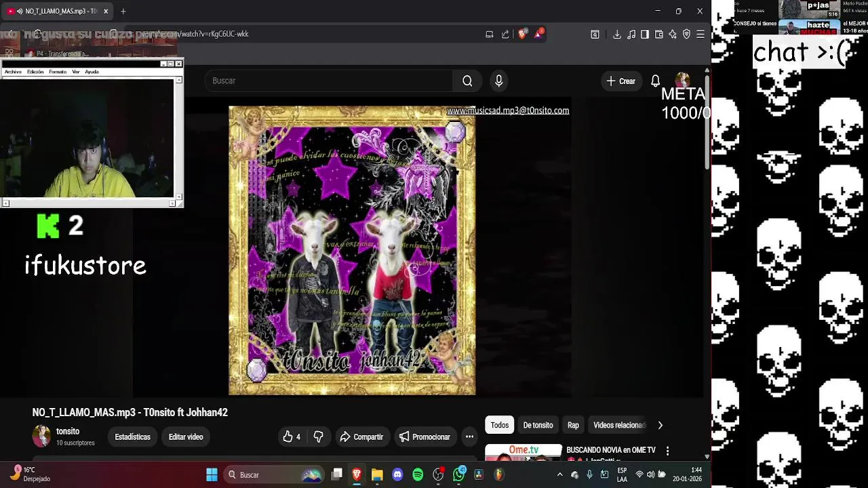
Task: Select the Todos filter chip
Action: [x=500, y=425]
